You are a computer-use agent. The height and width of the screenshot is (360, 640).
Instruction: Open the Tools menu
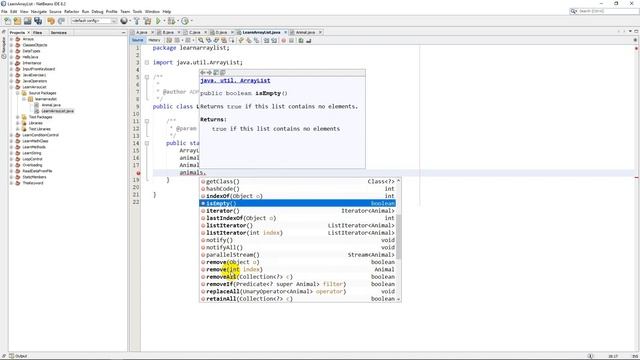click(137, 11)
